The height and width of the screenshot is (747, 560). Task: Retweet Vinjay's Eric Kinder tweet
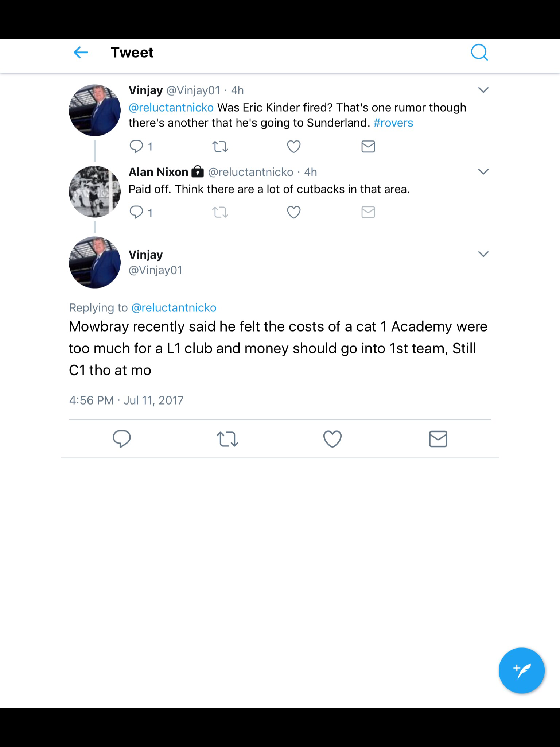point(220,147)
